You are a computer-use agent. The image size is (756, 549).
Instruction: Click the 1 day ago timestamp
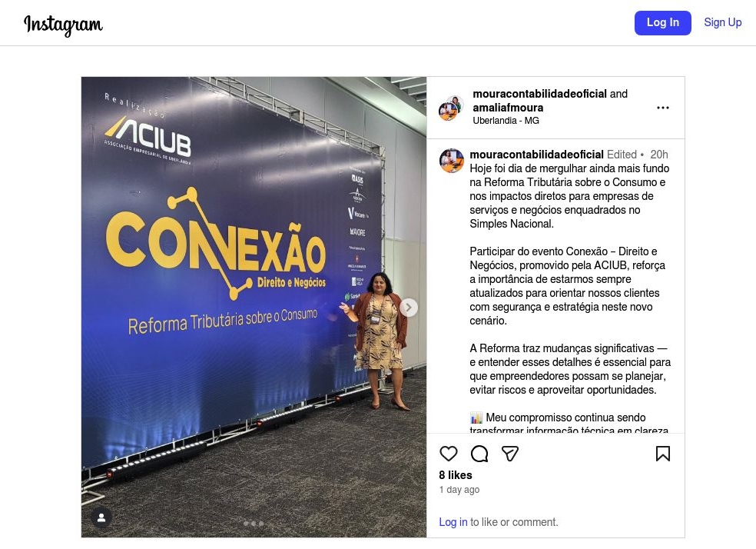(x=459, y=490)
